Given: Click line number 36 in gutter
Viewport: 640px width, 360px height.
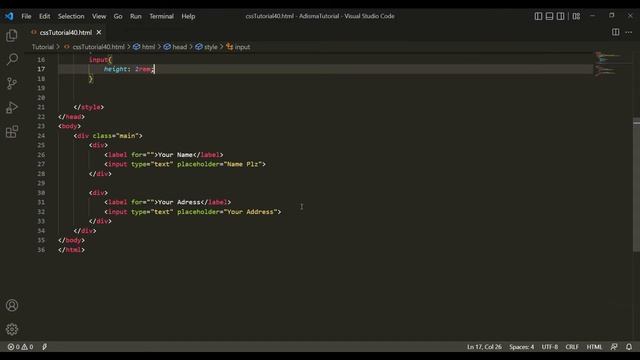Looking at the screenshot, I should 41,250.
